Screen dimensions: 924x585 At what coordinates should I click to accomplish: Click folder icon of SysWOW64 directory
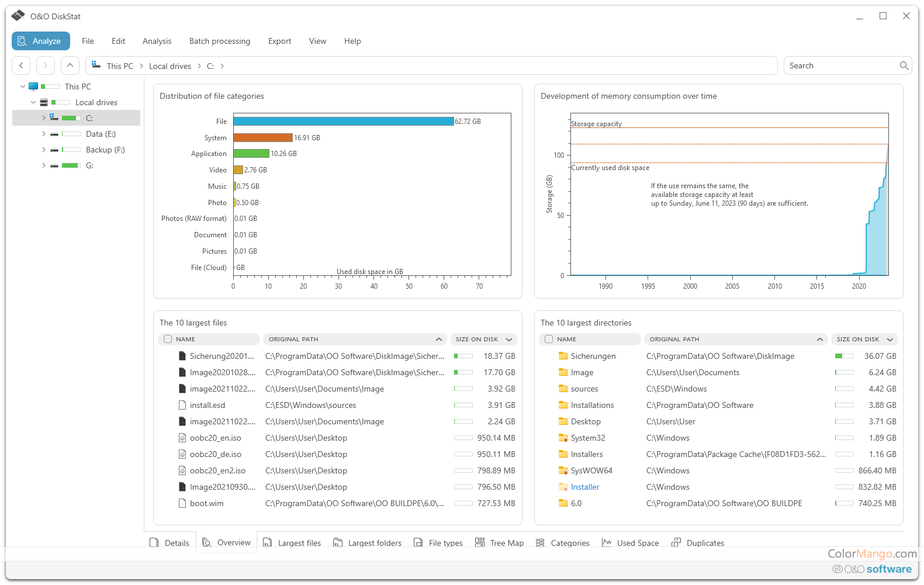563,470
